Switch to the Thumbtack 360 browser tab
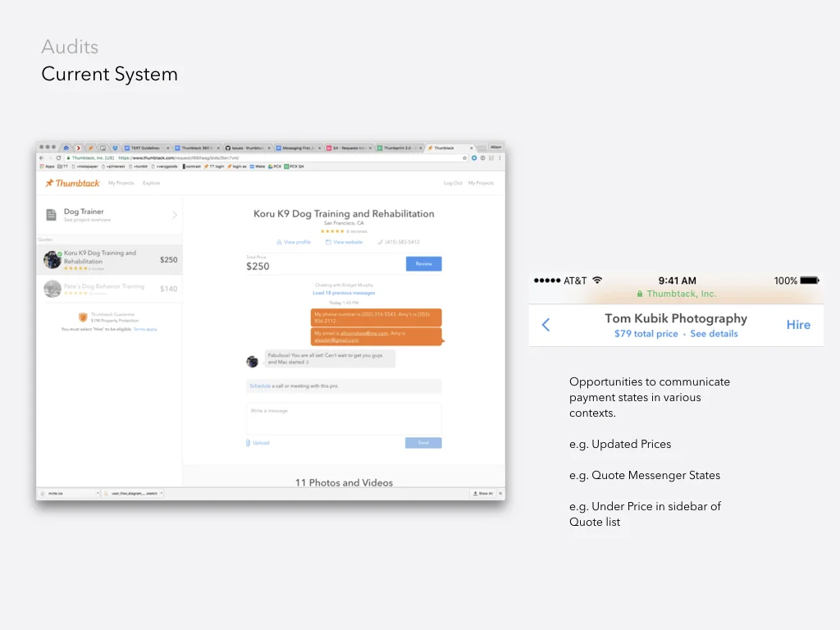The height and width of the screenshot is (630, 840). [x=197, y=148]
